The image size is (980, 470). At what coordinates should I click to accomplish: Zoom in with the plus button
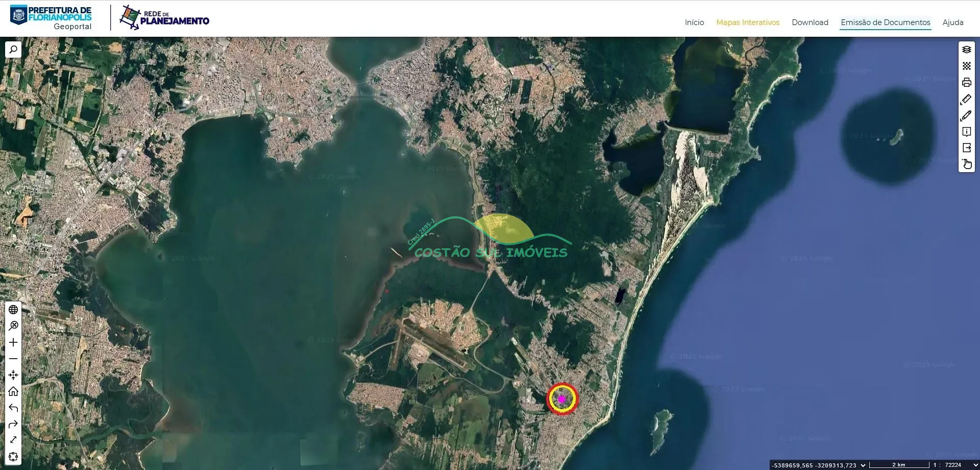click(13, 342)
